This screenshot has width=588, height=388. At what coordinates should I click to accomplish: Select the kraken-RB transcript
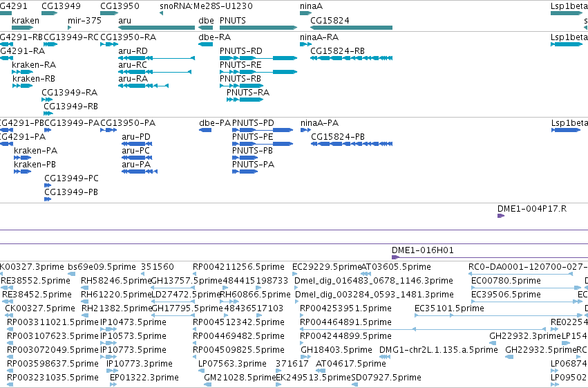click(23, 86)
